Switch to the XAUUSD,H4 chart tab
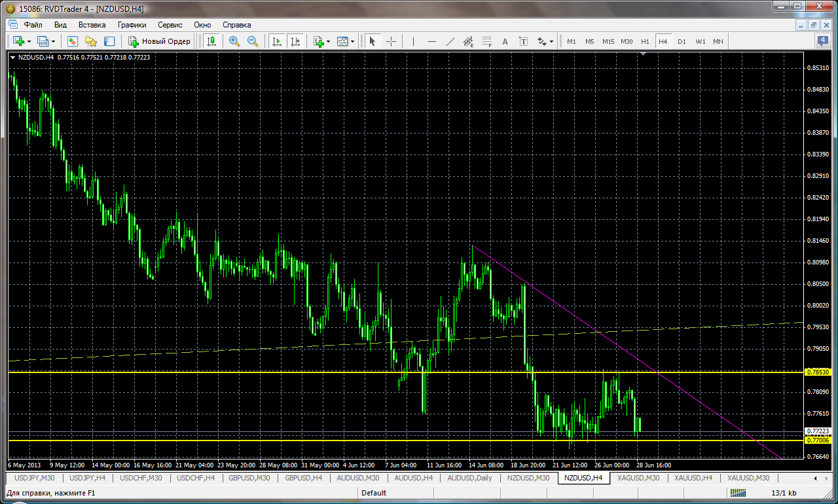Viewport: 838px width, 504px height. click(x=694, y=478)
